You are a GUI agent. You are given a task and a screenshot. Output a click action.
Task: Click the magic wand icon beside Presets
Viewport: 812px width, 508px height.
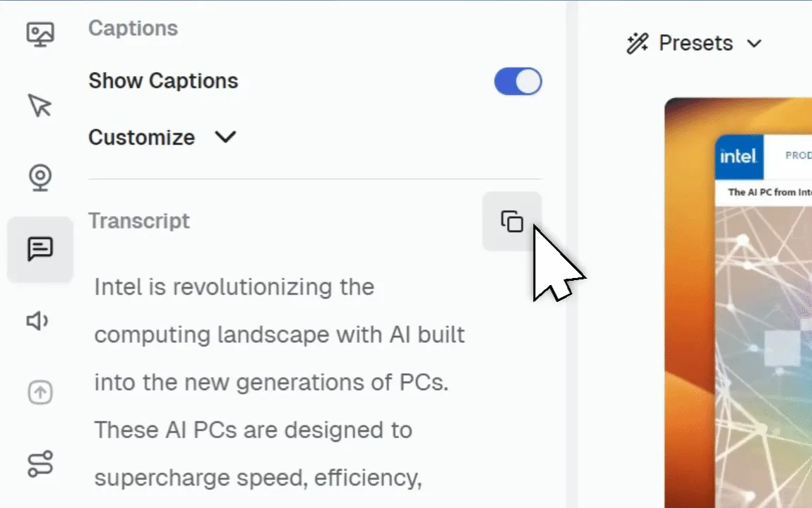click(x=638, y=44)
